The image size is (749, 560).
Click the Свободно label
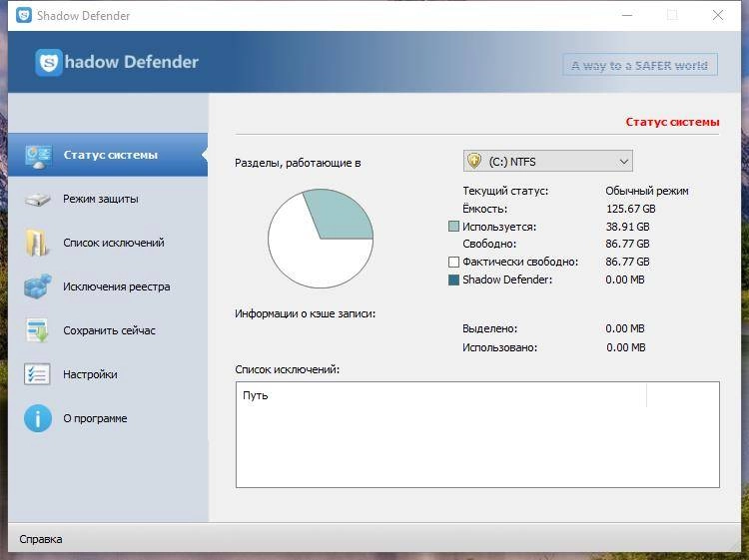point(489,244)
